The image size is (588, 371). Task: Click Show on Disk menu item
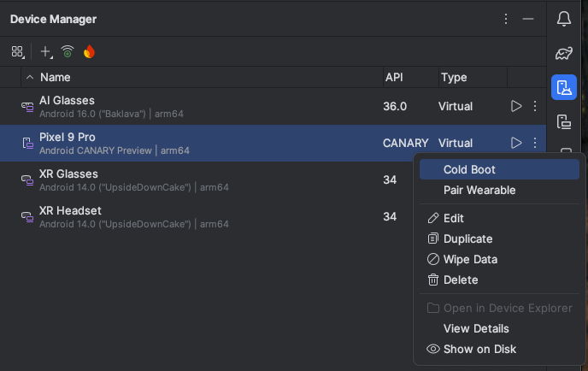point(479,349)
